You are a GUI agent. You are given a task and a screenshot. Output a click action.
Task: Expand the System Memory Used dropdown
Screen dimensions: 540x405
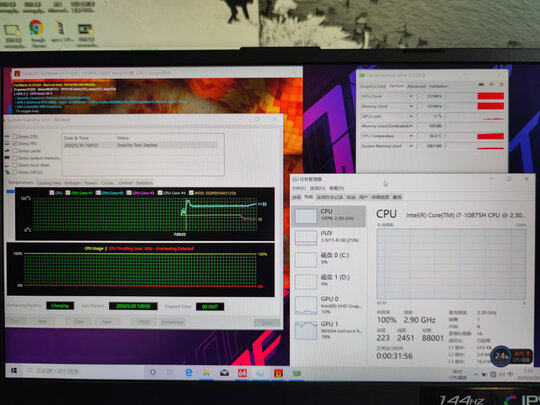[x=411, y=146]
